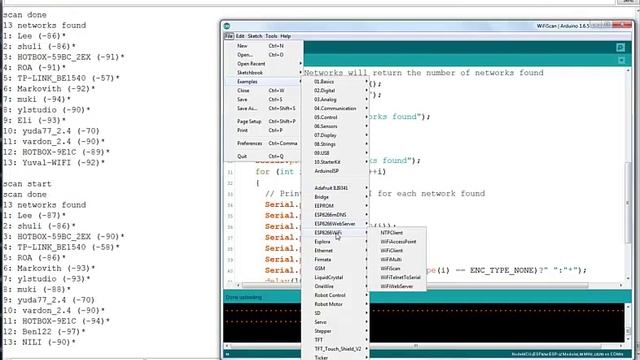Open the Help menu
This screenshot has width=640, height=360.
[x=286, y=36]
